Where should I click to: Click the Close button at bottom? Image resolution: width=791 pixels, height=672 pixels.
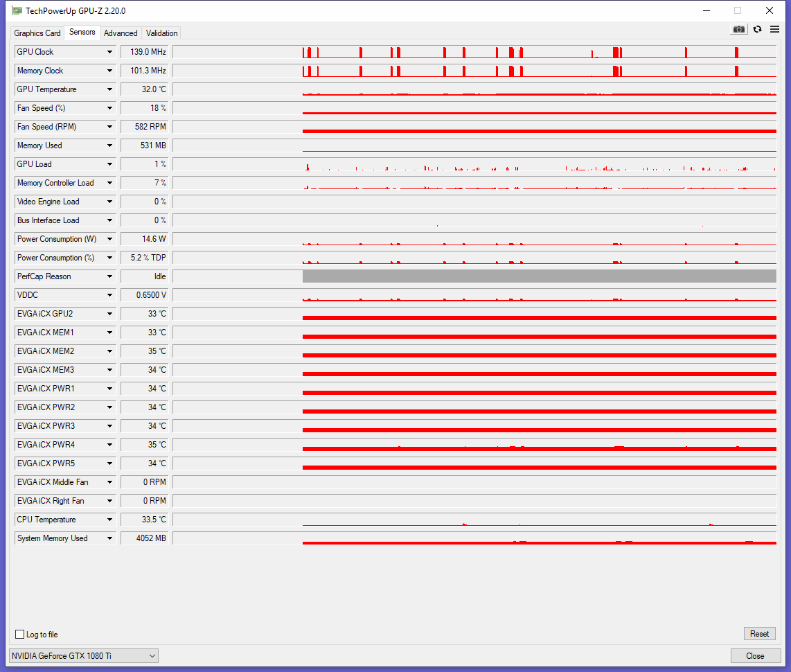(x=755, y=655)
